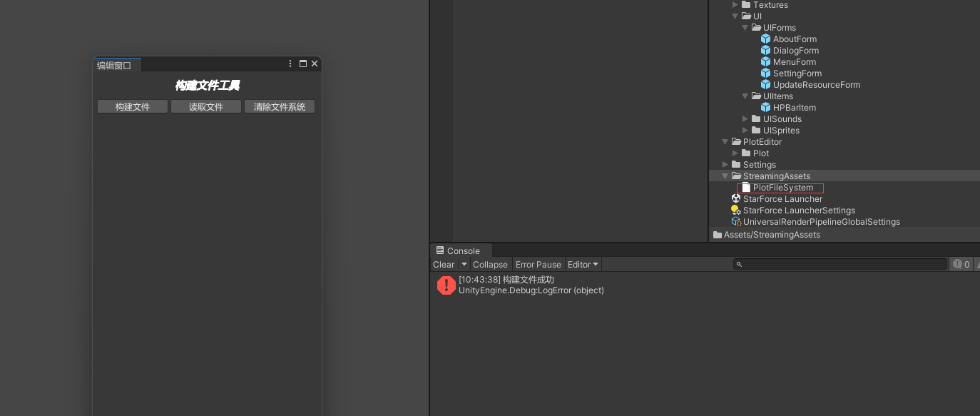Click the red error icon in Console log

(x=446, y=285)
